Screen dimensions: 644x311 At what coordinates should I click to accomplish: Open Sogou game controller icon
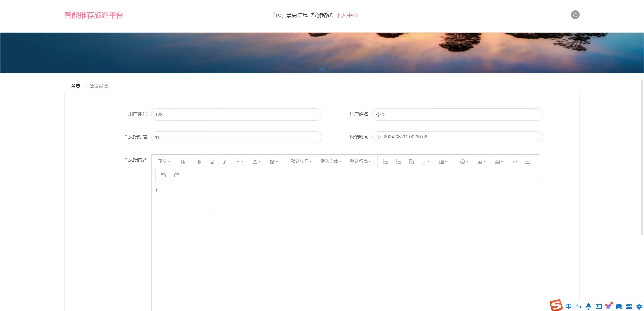tap(619, 306)
